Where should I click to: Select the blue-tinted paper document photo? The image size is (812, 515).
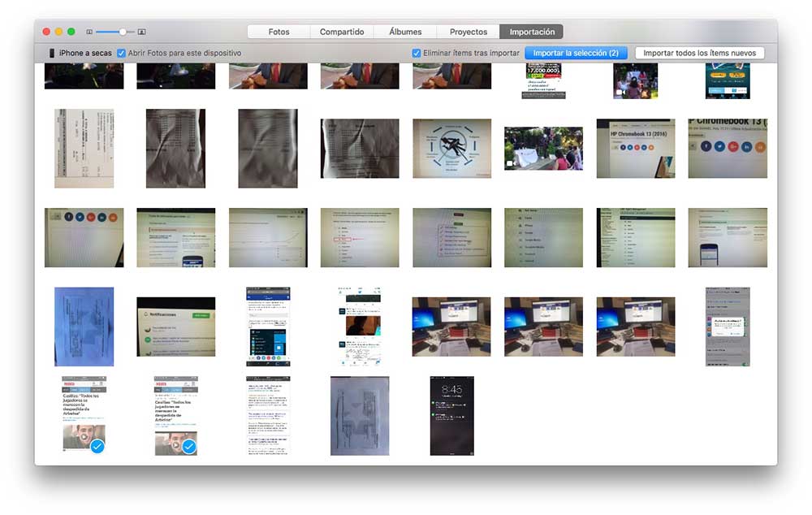click(84, 327)
